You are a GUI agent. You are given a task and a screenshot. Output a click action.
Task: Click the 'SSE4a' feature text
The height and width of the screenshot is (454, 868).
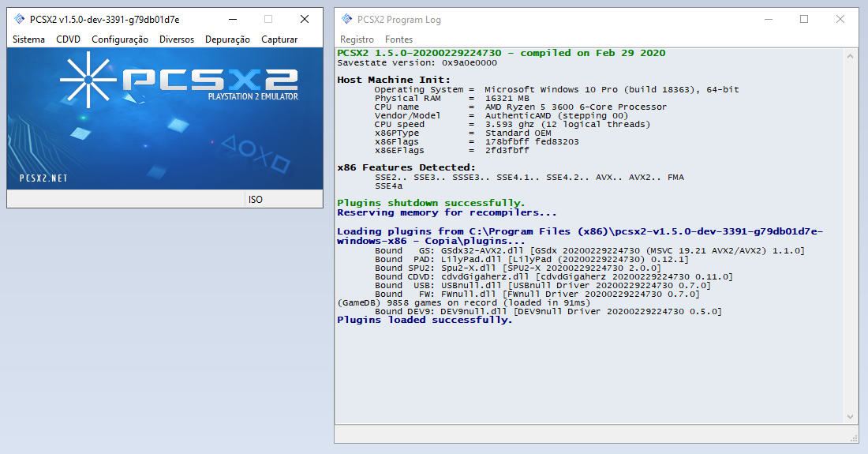(x=388, y=186)
